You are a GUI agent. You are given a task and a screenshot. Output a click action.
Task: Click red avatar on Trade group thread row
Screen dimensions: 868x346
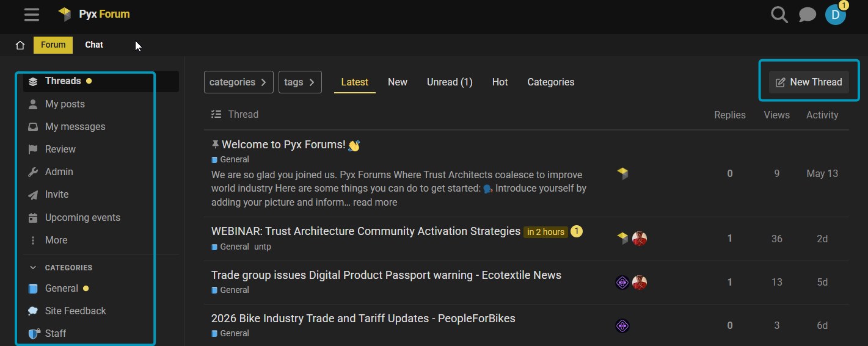point(640,283)
